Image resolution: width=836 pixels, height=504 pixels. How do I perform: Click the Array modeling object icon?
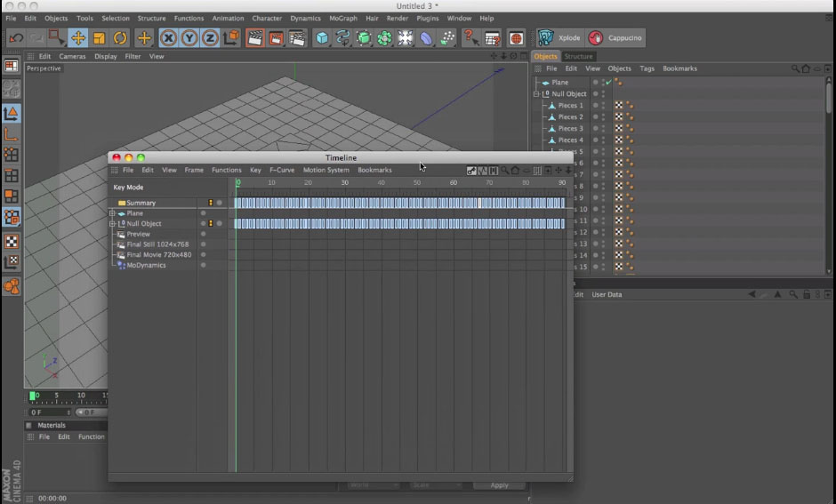click(x=384, y=38)
